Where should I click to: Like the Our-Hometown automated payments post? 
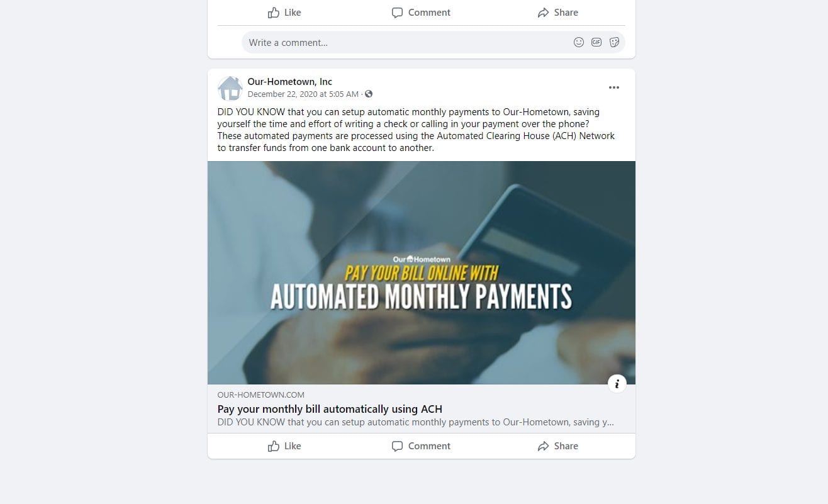pyautogui.click(x=284, y=446)
